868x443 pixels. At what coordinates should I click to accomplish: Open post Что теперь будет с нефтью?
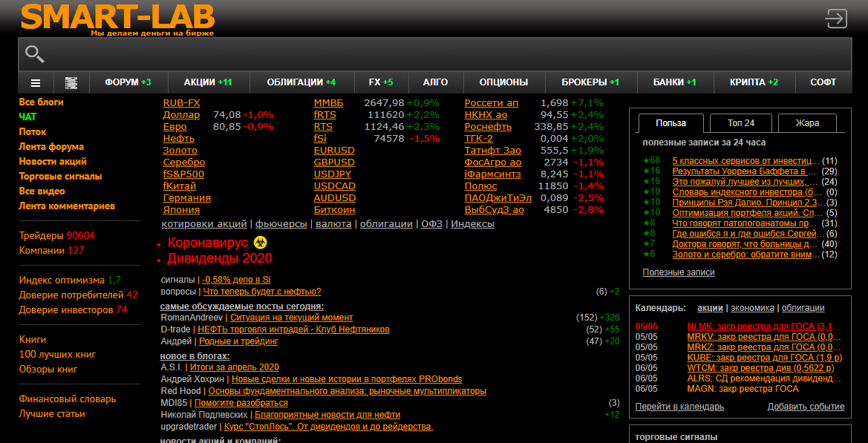[x=262, y=292]
